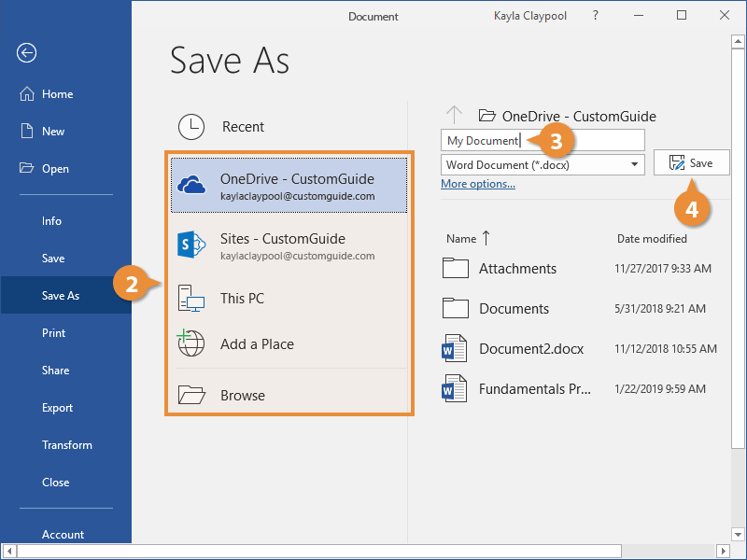Click the Home house icon

click(27, 94)
